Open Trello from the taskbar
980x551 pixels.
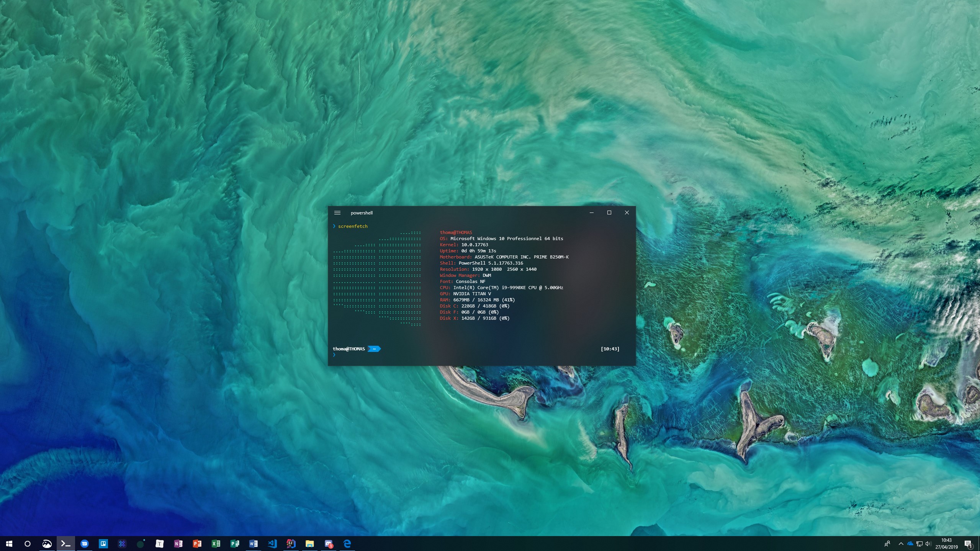[103, 543]
